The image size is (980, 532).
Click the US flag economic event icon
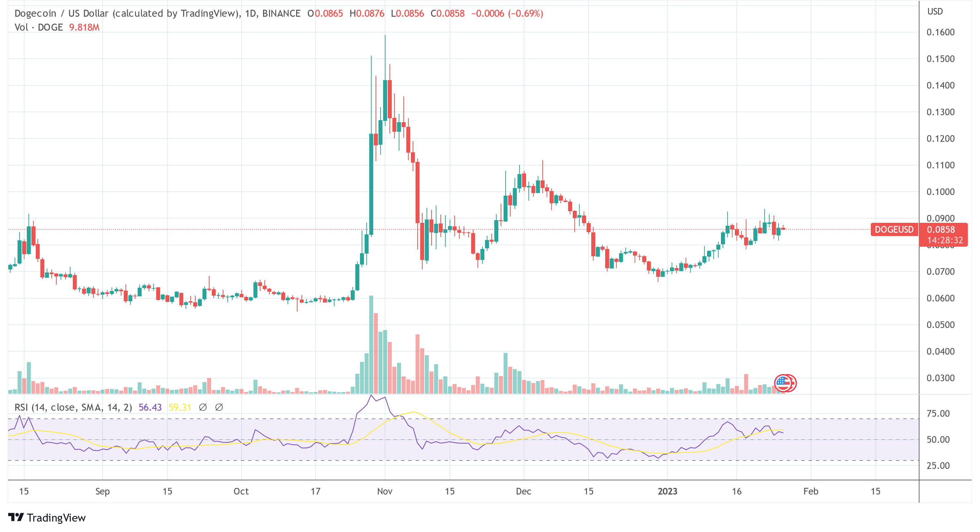[783, 383]
